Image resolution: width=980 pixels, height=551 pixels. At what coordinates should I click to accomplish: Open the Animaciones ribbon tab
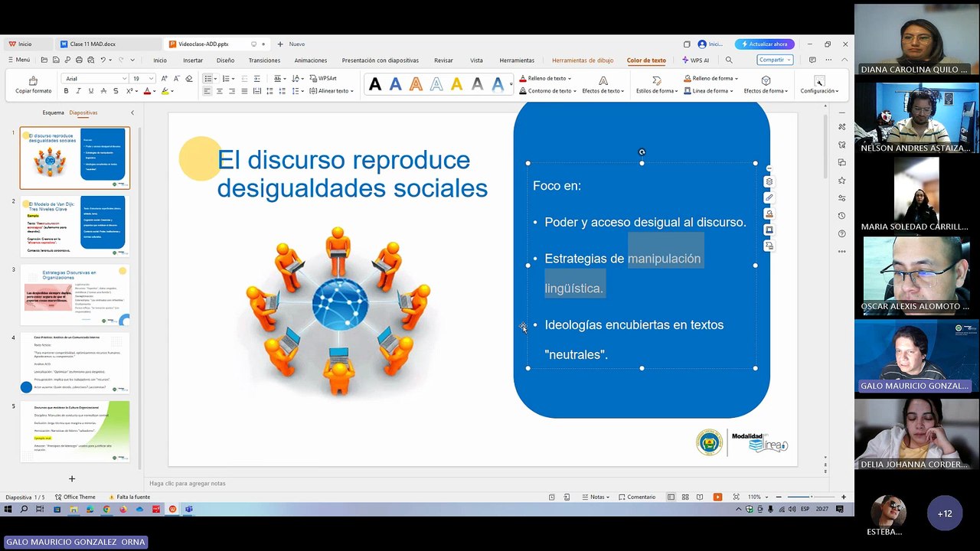point(311,60)
